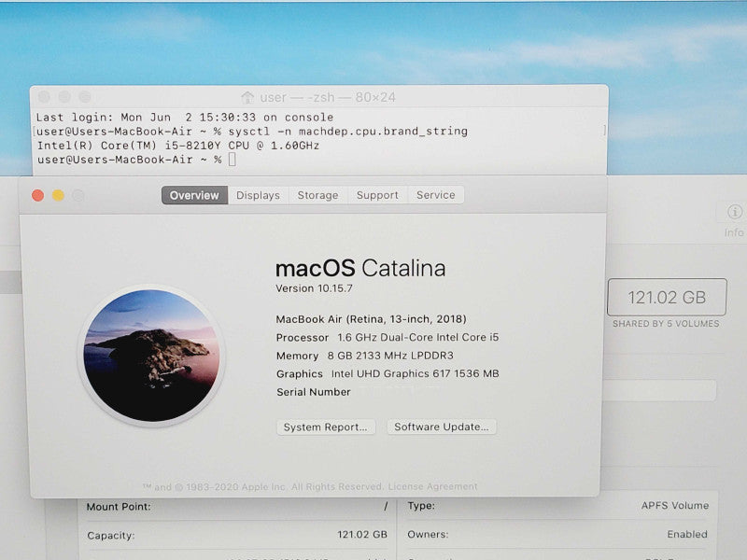Select Memory 8 GB 2133 MHz text
Image resolution: width=747 pixels, height=560 pixels.
(x=365, y=356)
